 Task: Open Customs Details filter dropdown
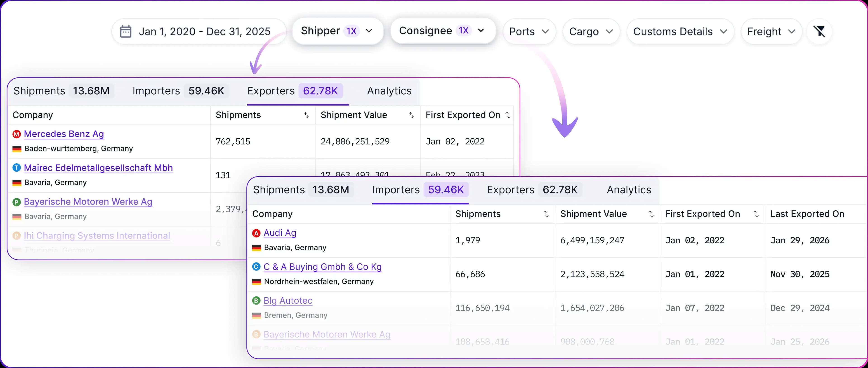[680, 32]
